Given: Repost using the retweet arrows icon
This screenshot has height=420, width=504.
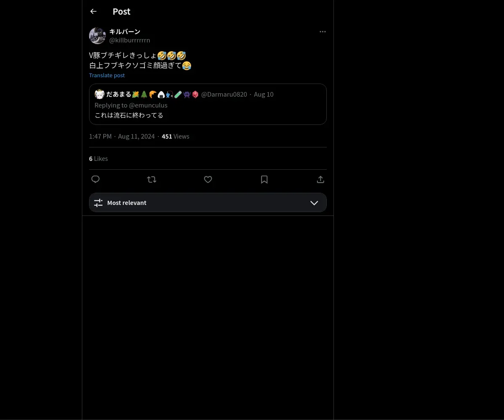Looking at the screenshot, I should pyautogui.click(x=152, y=179).
